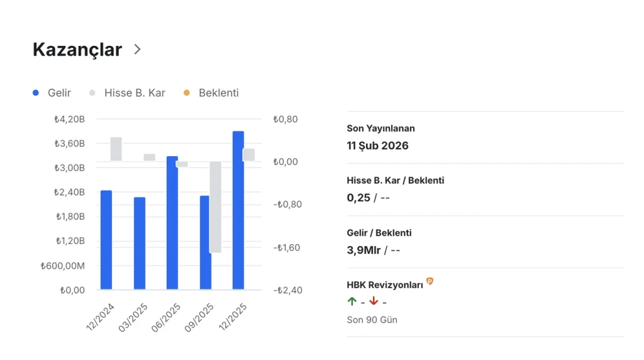This screenshot has width=644, height=360.
Task: Click the 12/2025 x-axis date label
Action: click(233, 317)
